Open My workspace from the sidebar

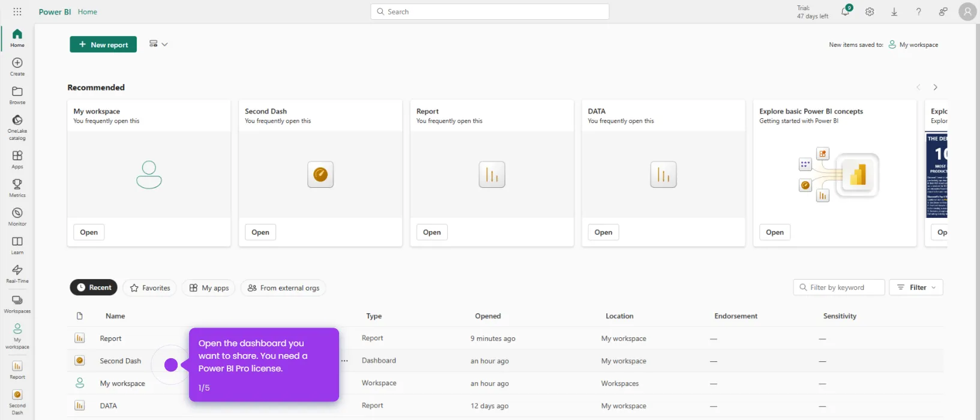(x=17, y=336)
